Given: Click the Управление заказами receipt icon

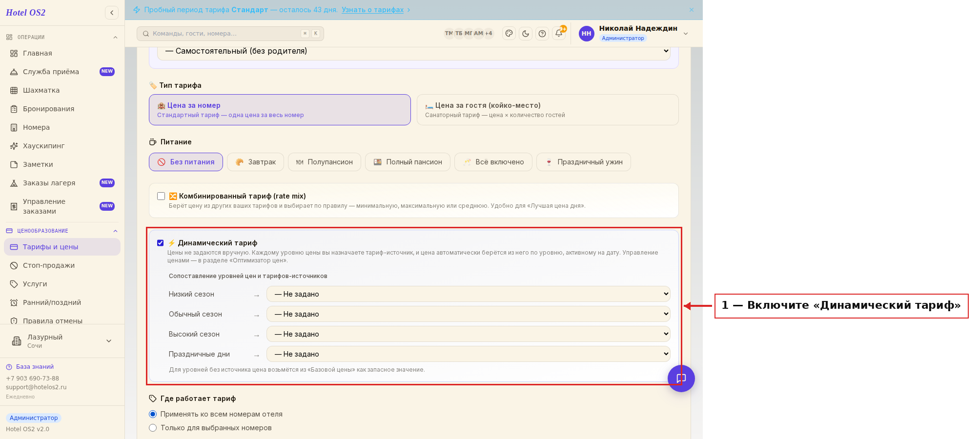Looking at the screenshot, I should click(x=14, y=206).
